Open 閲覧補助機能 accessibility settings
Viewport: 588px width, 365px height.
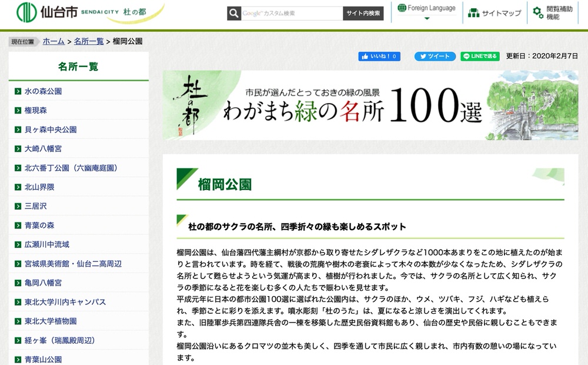coord(554,13)
